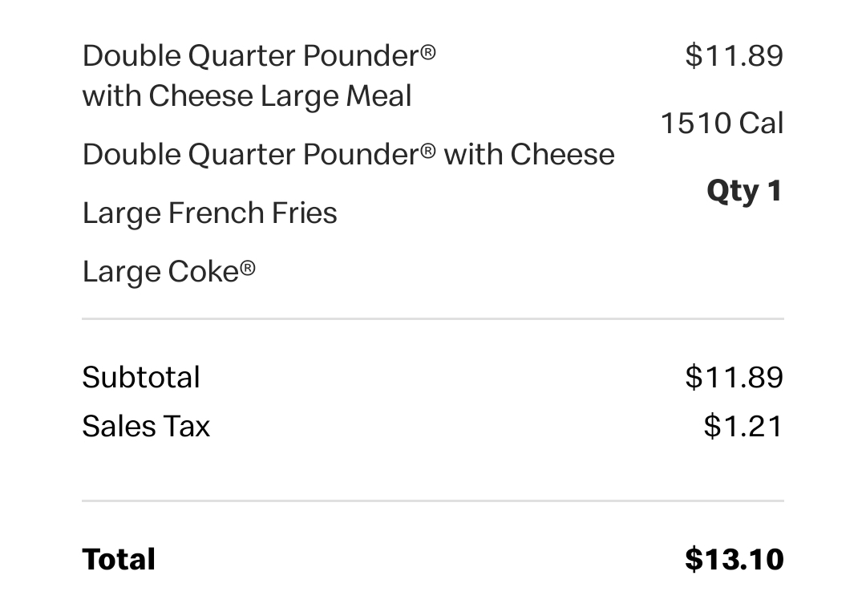Click the Subtotal label
The height and width of the screenshot is (616, 866).
(x=141, y=377)
